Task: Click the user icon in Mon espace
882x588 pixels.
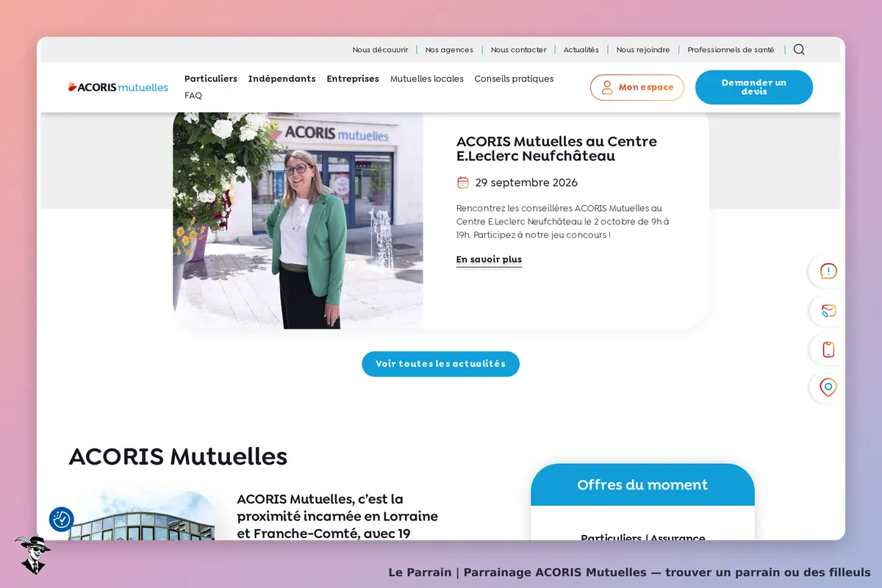Action: click(607, 87)
